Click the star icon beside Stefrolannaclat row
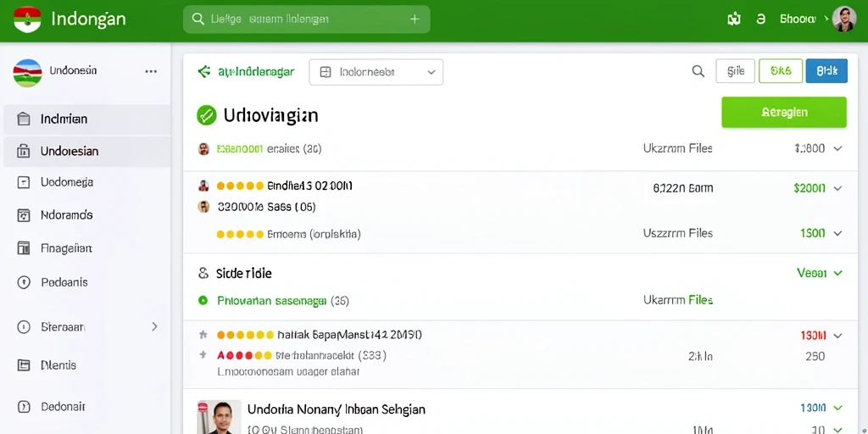The width and height of the screenshot is (868, 434). [x=203, y=355]
